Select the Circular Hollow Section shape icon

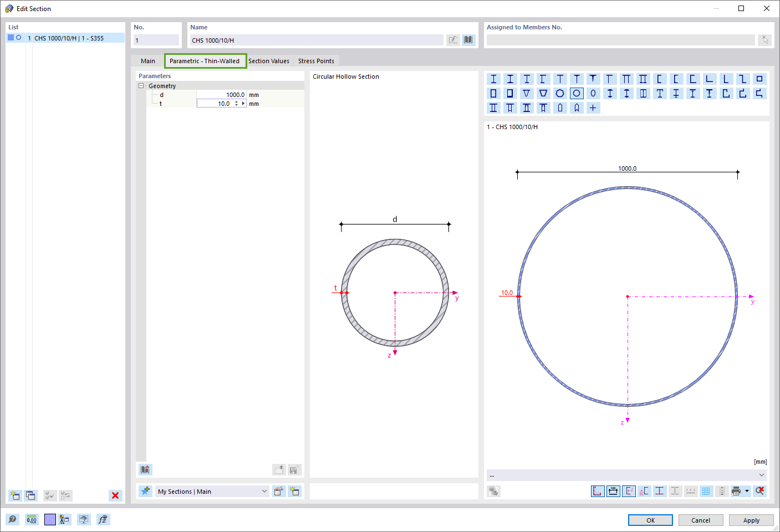[577, 93]
